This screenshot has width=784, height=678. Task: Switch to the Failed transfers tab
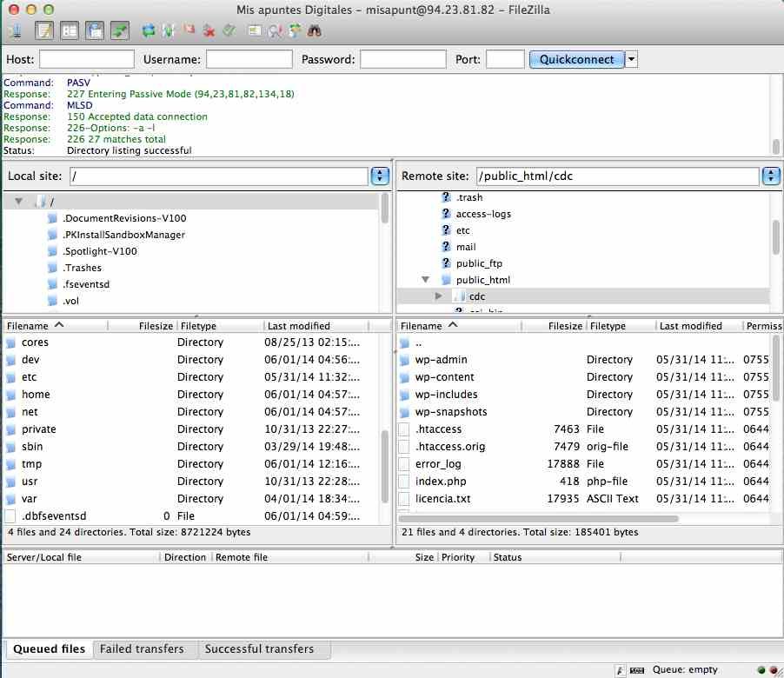click(142, 649)
